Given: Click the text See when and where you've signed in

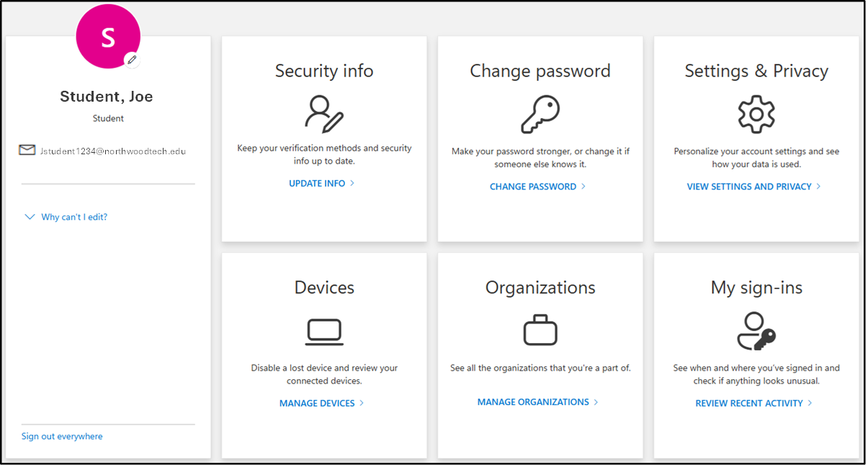Looking at the screenshot, I should coord(756,374).
